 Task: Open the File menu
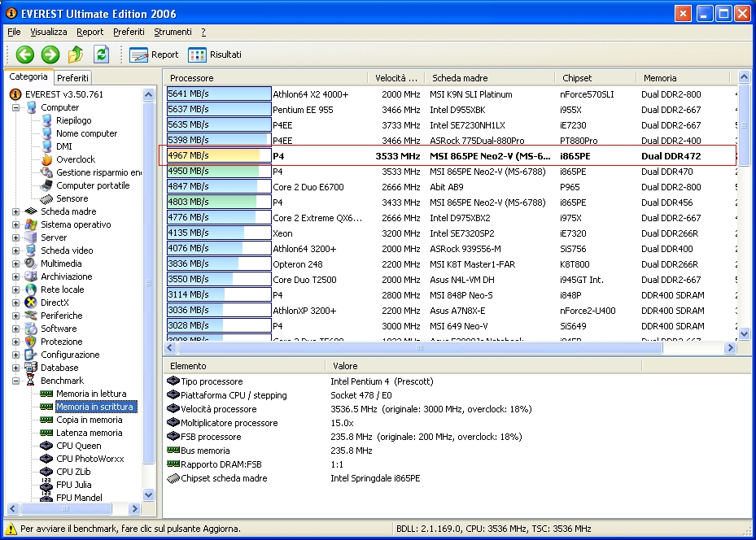(x=14, y=32)
